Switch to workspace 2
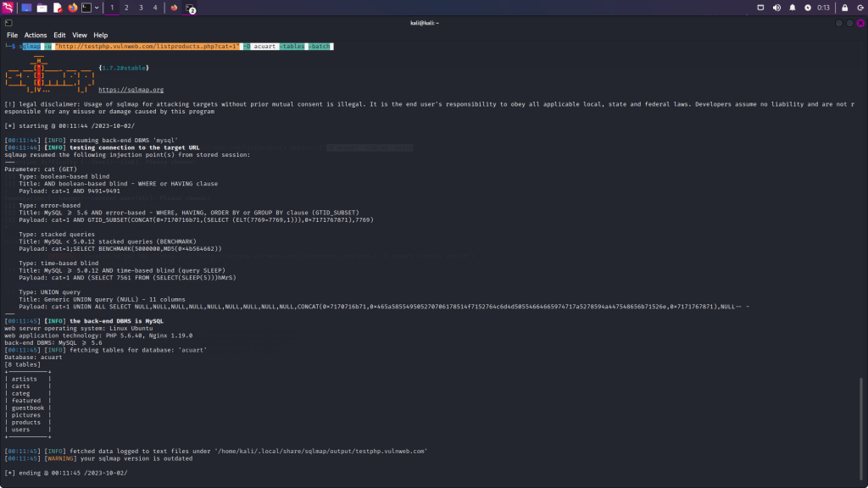This screenshot has height=488, width=868. tap(126, 8)
